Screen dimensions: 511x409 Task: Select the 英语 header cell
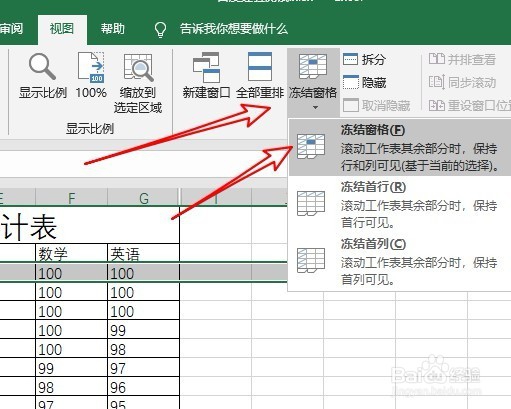point(144,253)
